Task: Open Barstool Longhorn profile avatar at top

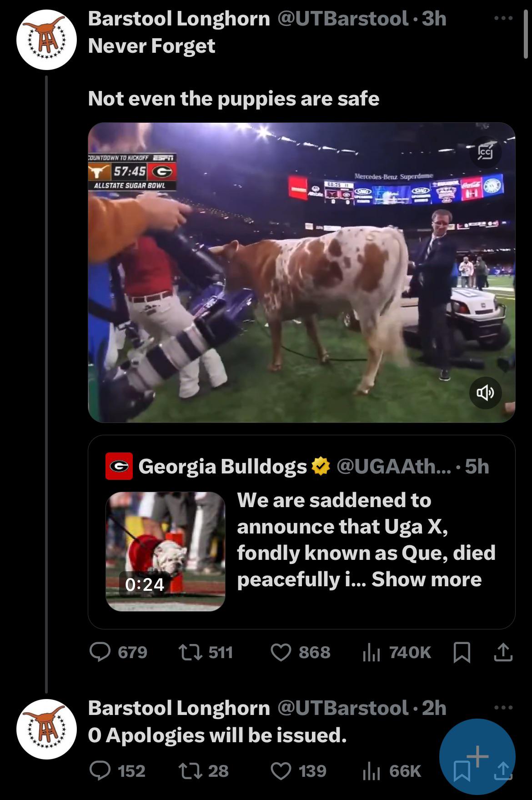Action: pyautogui.click(x=46, y=40)
